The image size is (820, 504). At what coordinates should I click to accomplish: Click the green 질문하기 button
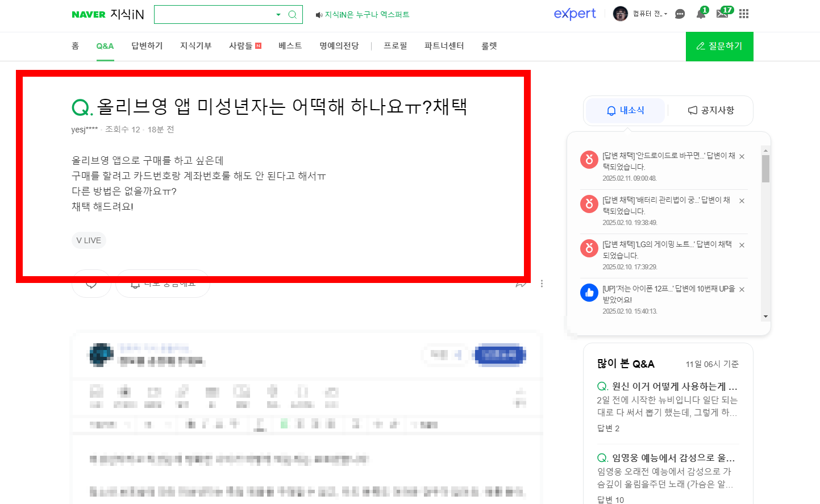pyautogui.click(x=719, y=46)
